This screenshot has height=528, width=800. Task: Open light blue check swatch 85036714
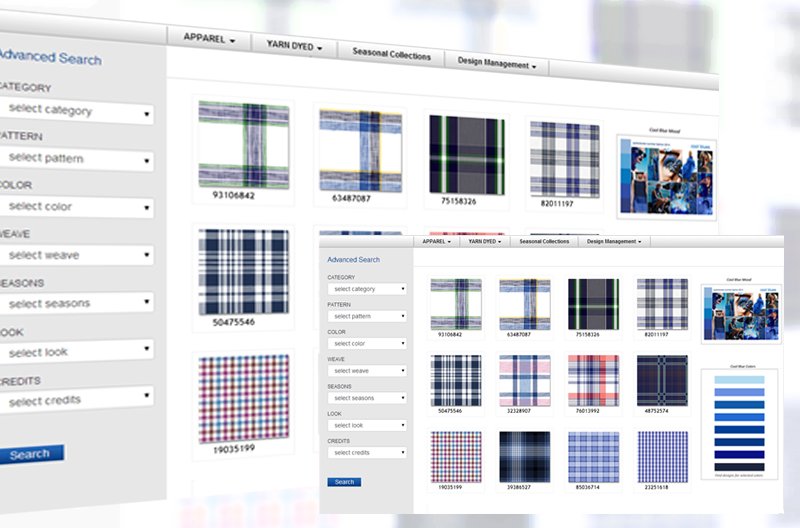[x=593, y=455]
